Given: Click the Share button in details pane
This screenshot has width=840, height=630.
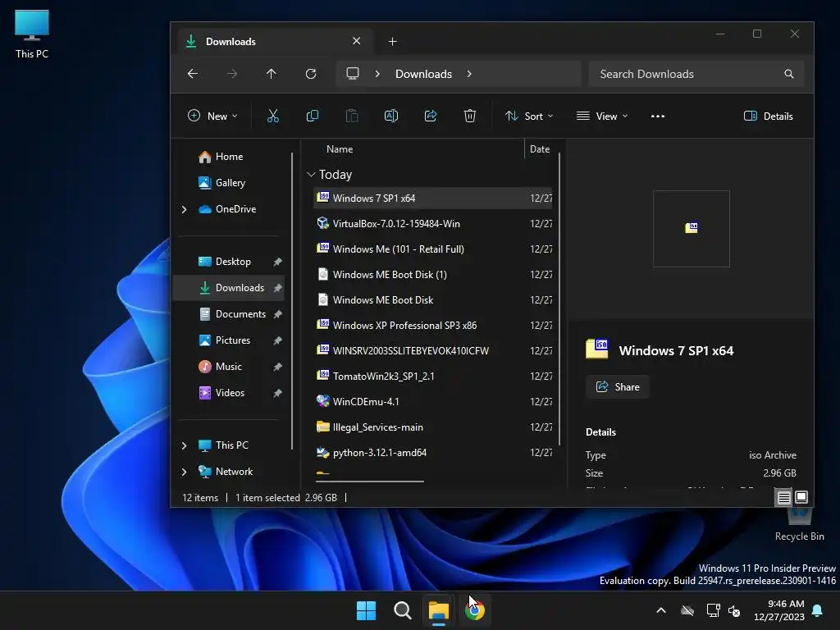Looking at the screenshot, I should click(617, 387).
